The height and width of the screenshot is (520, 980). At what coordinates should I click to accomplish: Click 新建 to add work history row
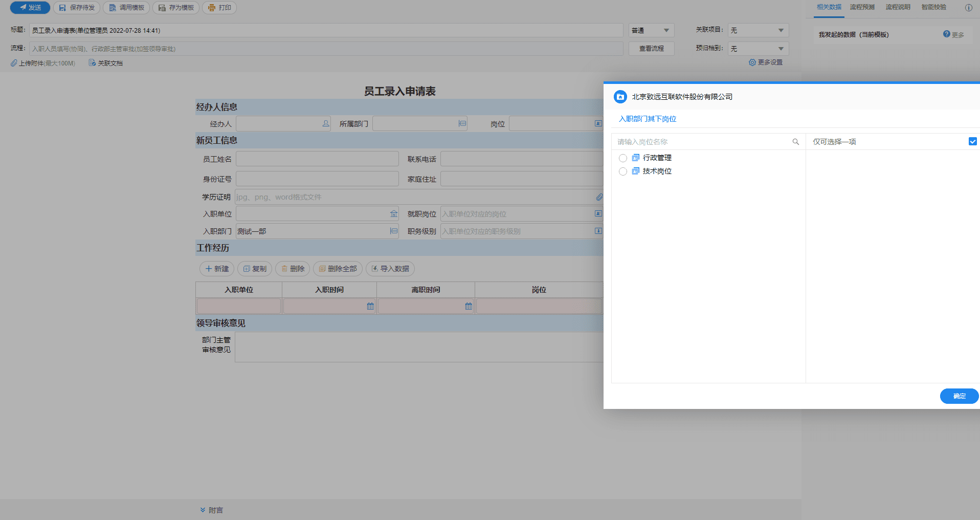pos(217,269)
